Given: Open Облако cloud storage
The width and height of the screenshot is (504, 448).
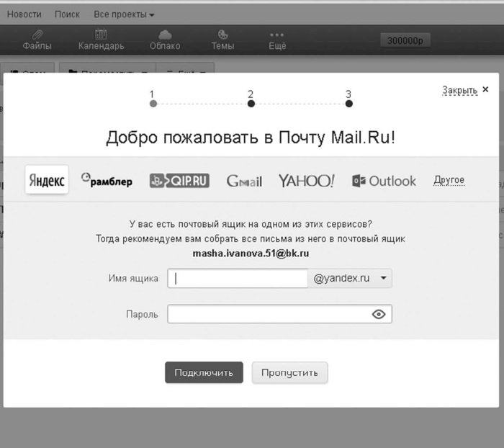Looking at the screenshot, I should click(x=165, y=40).
